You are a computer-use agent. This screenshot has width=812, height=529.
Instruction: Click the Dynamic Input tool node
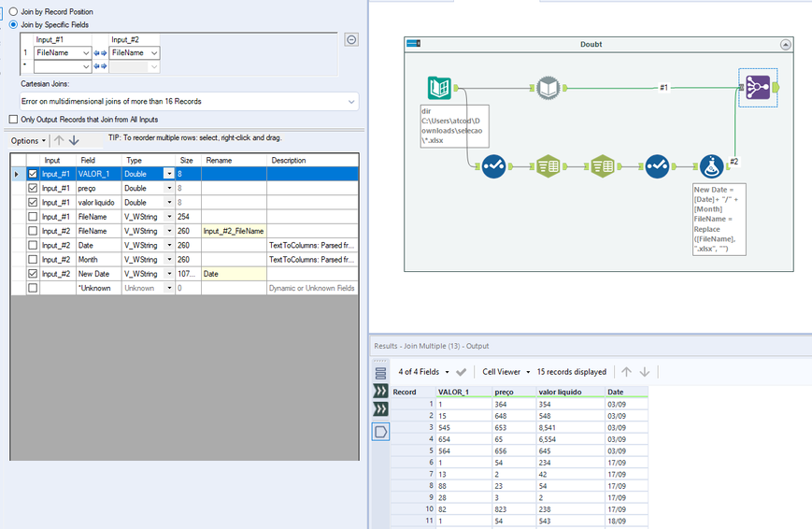coord(550,89)
